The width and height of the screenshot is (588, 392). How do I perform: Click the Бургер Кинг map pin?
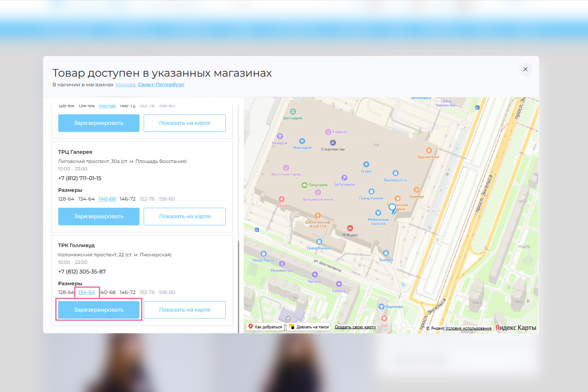(x=429, y=150)
